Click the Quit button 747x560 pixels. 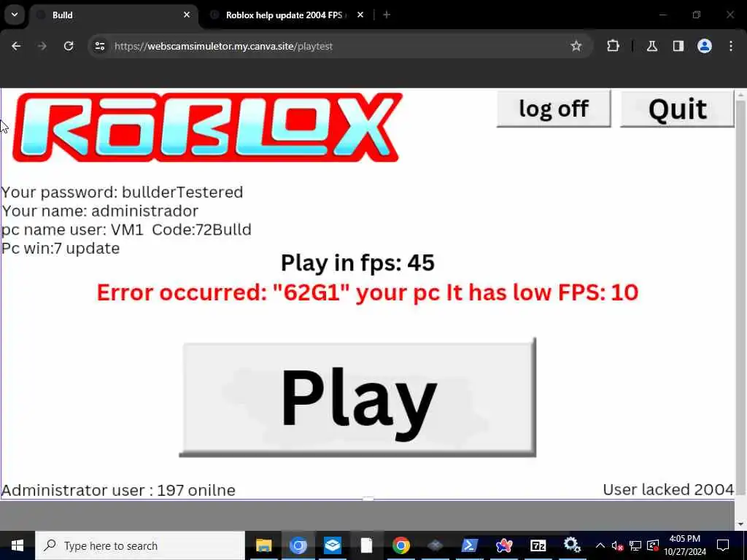pos(677,109)
